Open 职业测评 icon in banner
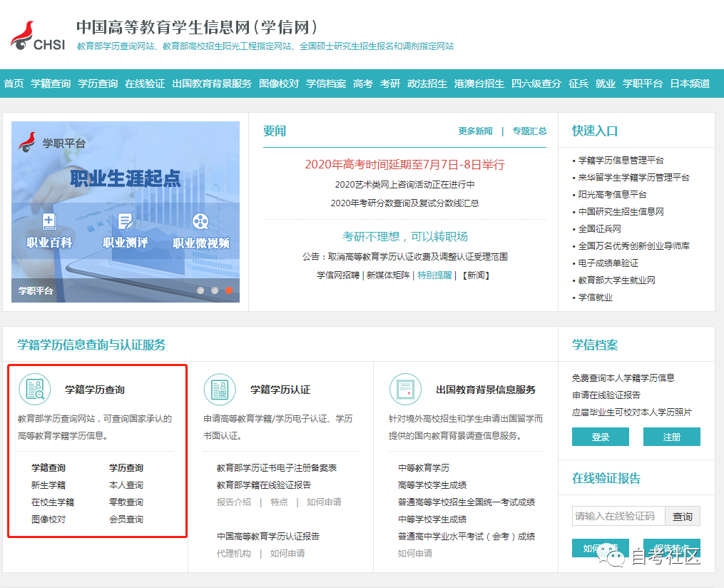This screenshot has width=724, height=588. (126, 222)
